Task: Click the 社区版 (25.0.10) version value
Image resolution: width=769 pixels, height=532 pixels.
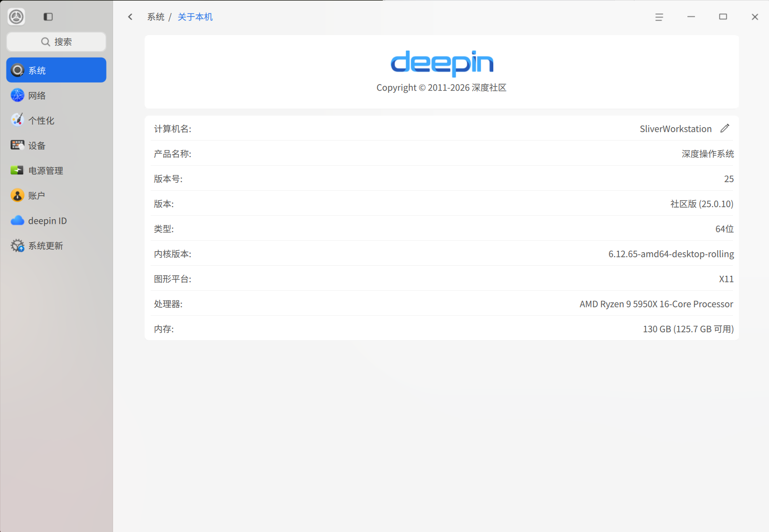Action: click(701, 204)
